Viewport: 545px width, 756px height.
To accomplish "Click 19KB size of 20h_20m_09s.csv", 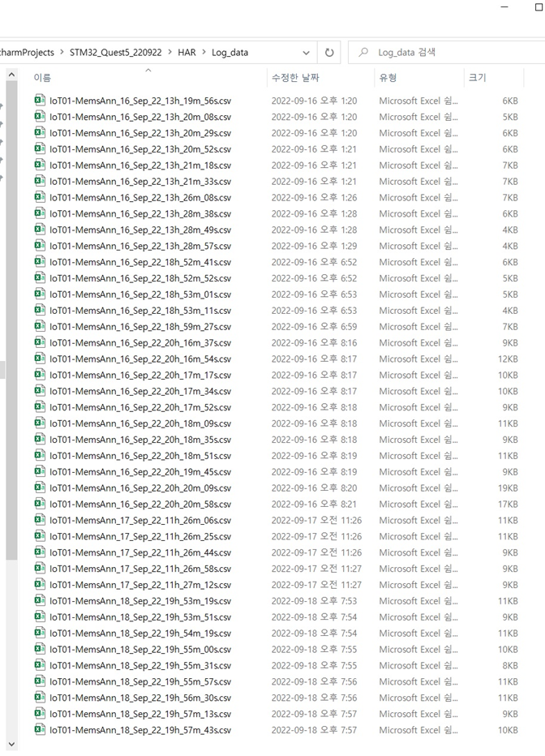I will click(x=508, y=488).
